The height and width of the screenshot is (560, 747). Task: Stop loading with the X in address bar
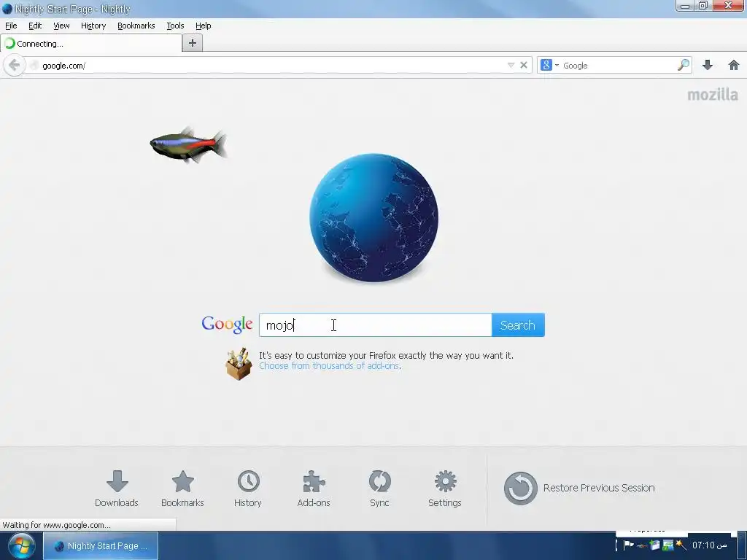pyautogui.click(x=524, y=65)
